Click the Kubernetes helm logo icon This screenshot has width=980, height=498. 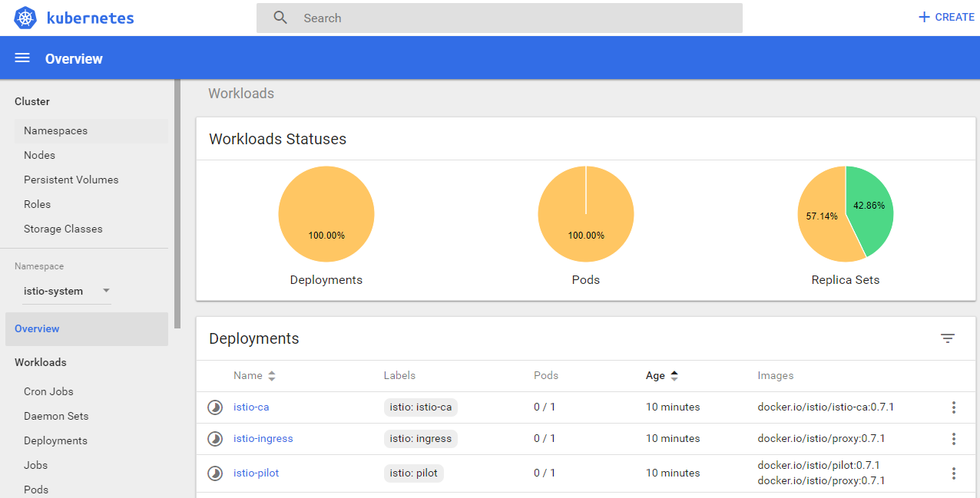tap(25, 18)
